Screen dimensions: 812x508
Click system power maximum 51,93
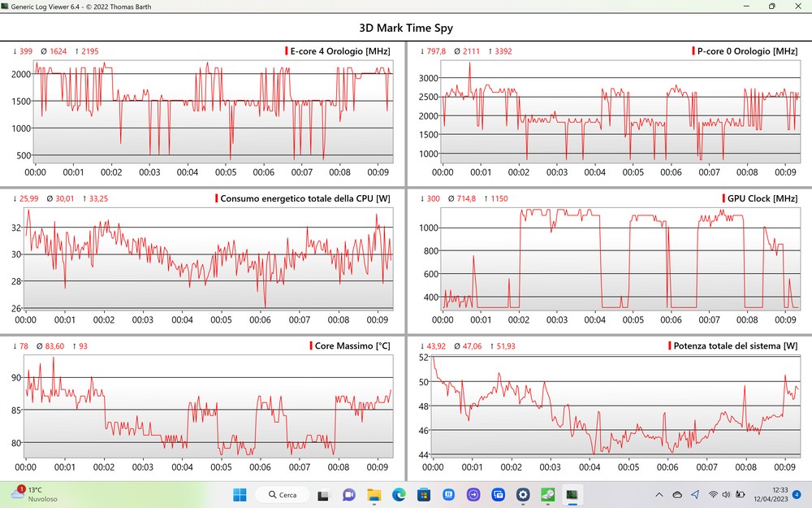pyautogui.click(x=506, y=346)
